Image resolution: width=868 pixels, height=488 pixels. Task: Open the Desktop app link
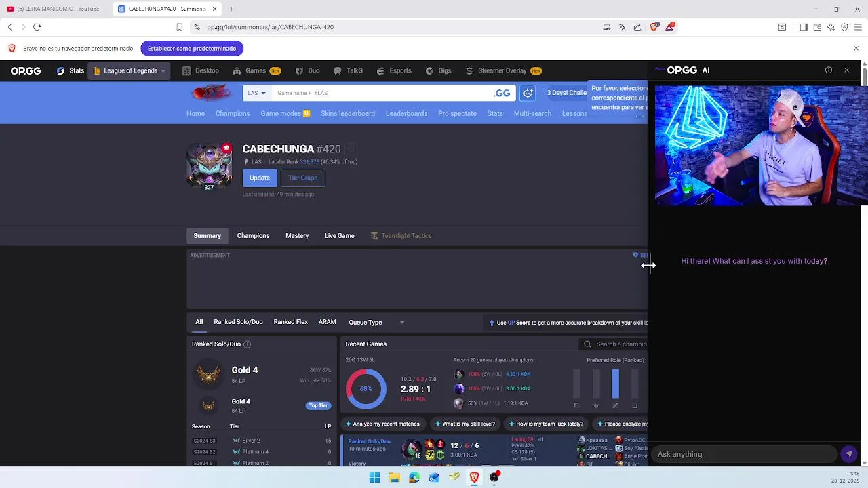tap(201, 70)
